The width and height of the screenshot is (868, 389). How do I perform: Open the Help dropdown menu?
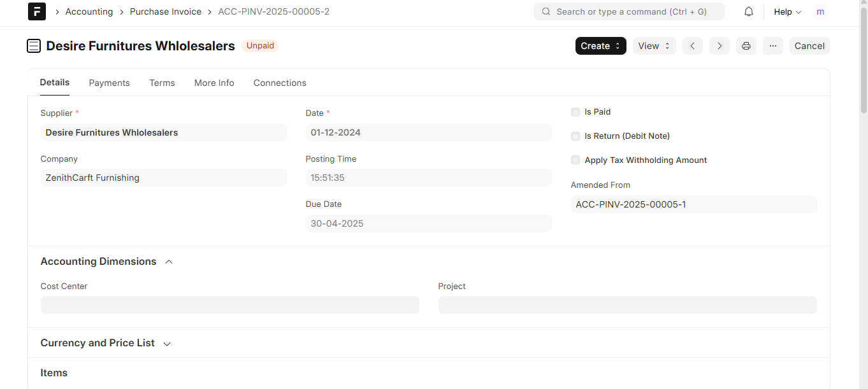(787, 11)
